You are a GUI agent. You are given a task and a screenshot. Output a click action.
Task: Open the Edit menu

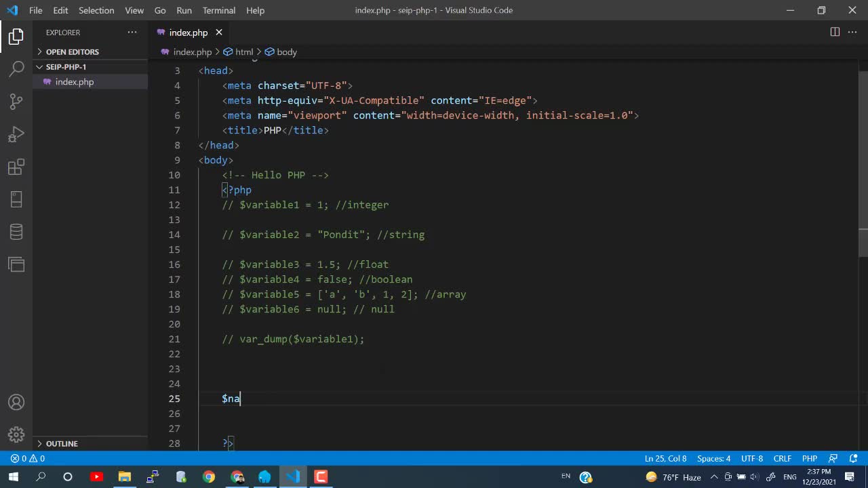[x=60, y=10]
